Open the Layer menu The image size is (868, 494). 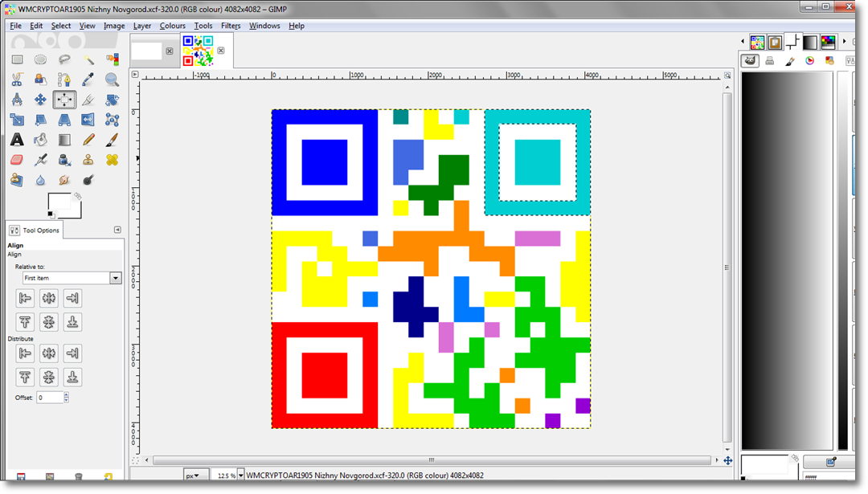click(x=141, y=26)
